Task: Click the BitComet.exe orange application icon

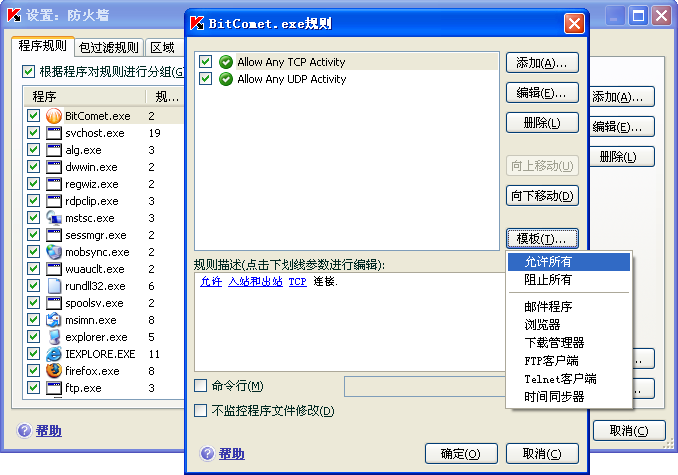Action: pyautogui.click(x=54, y=116)
